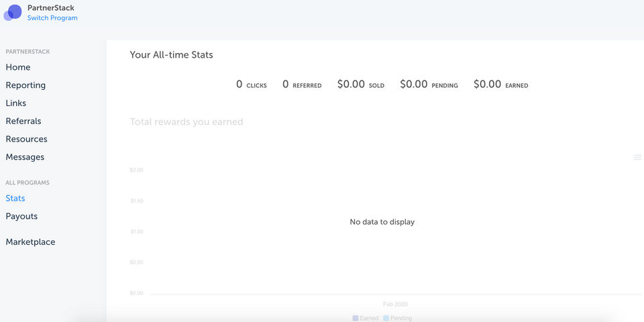Viewport: 644px width, 322px height.
Task: Open the Messages section
Action: pos(25,157)
